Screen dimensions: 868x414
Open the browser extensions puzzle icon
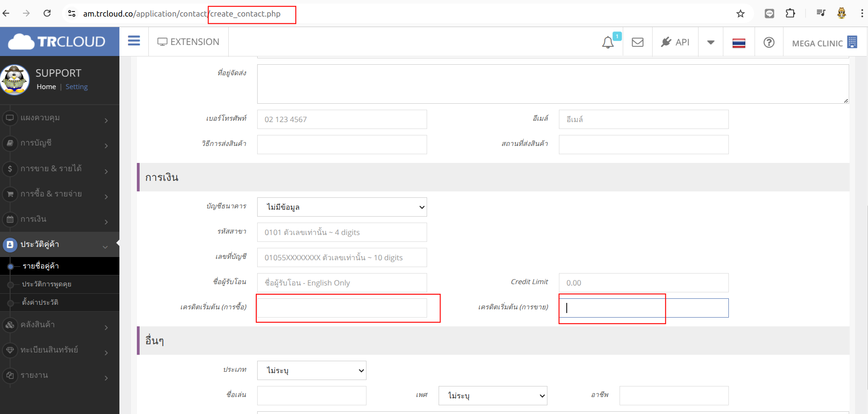pos(790,13)
